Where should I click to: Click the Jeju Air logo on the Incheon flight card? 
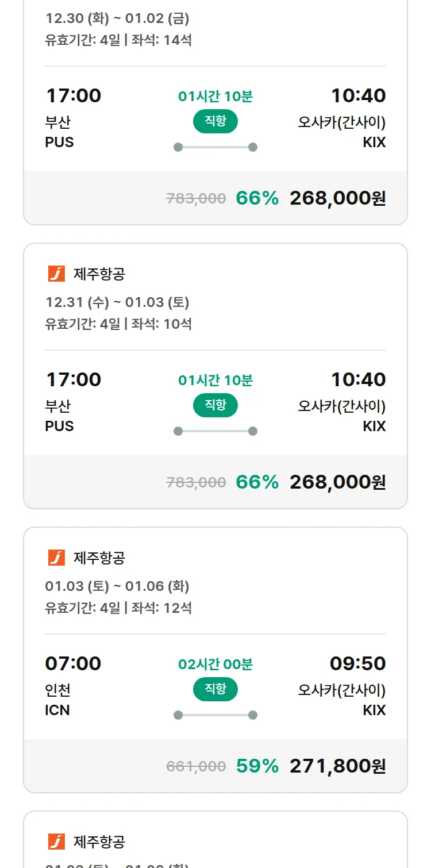[56, 558]
